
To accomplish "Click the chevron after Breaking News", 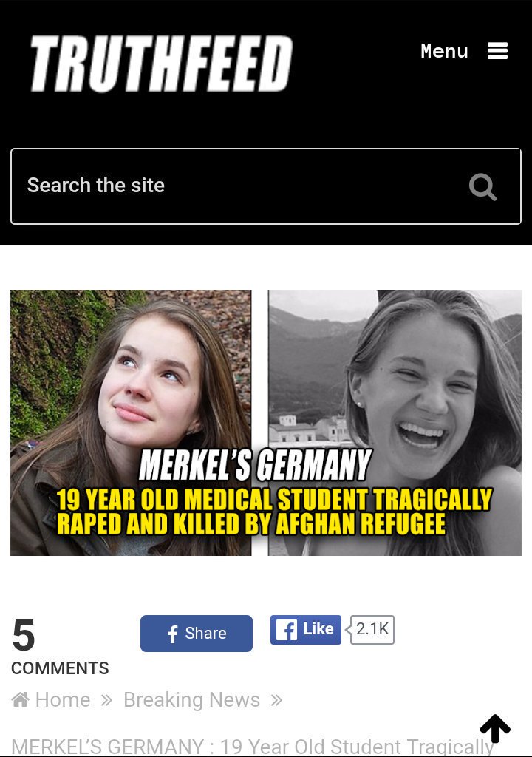I will click(276, 700).
